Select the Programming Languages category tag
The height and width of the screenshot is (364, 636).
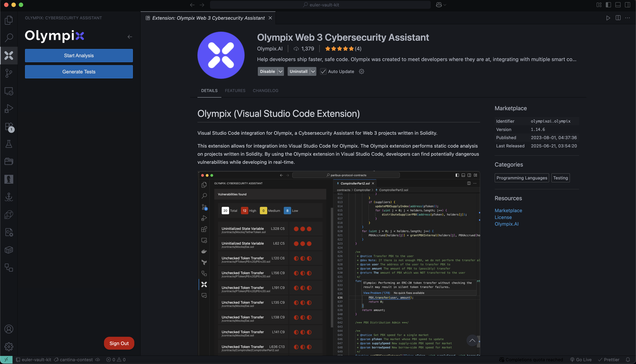coord(522,178)
